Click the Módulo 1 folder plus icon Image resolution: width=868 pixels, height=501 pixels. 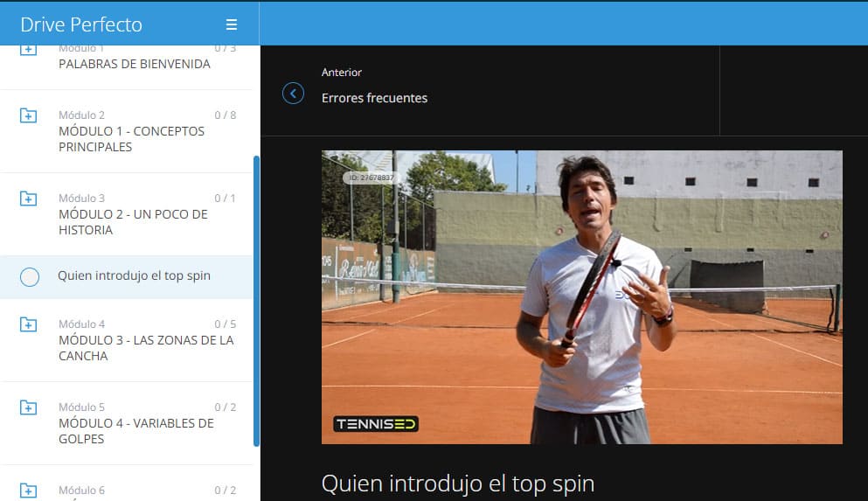pos(28,51)
